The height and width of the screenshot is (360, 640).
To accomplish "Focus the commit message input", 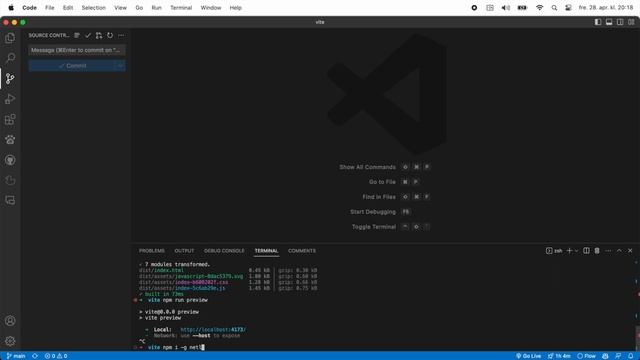I will tap(77, 50).
